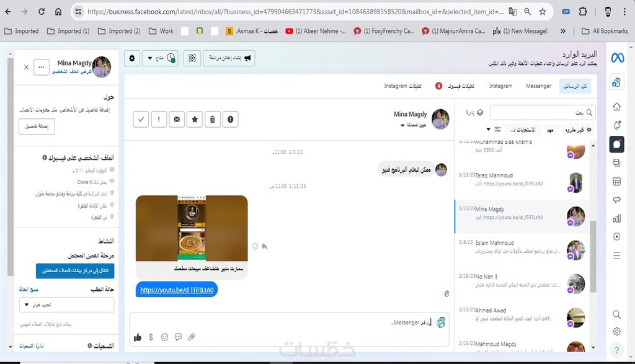Click the 'إنشاء إعلان مراسلة' create message ad button
635x364 pixels.
(229, 58)
